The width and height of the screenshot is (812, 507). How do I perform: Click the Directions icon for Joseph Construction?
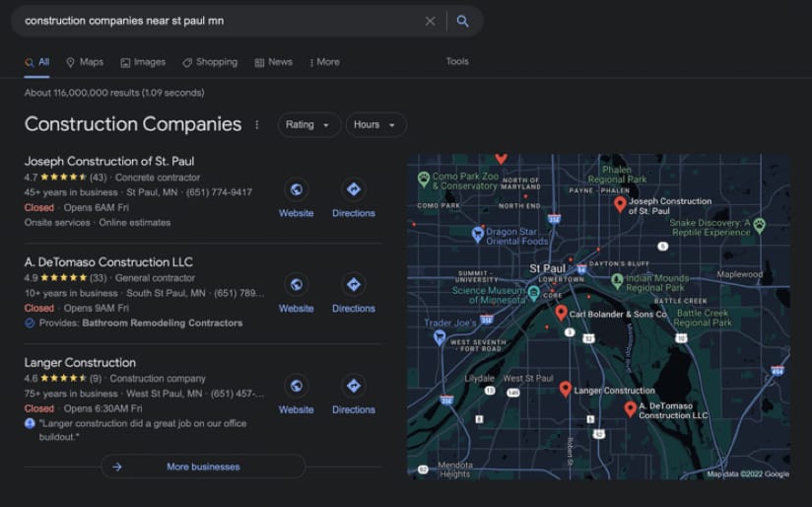point(354,189)
